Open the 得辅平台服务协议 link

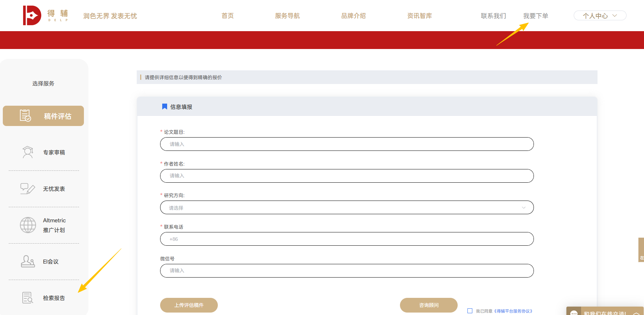(513, 311)
